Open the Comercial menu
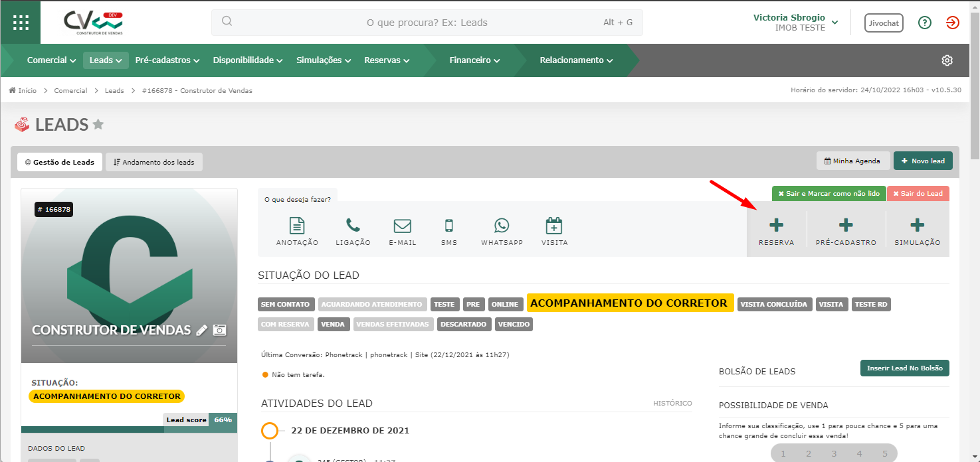 (x=51, y=60)
